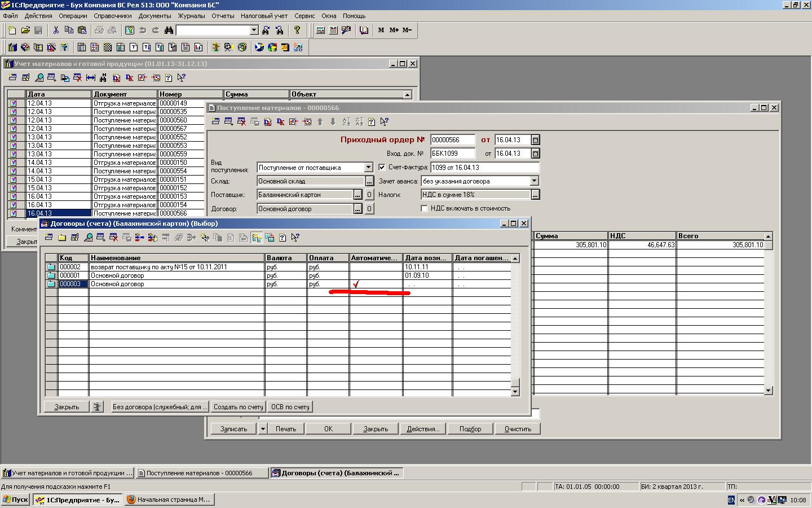Click calendar icon beside receipt order date

(x=535, y=140)
